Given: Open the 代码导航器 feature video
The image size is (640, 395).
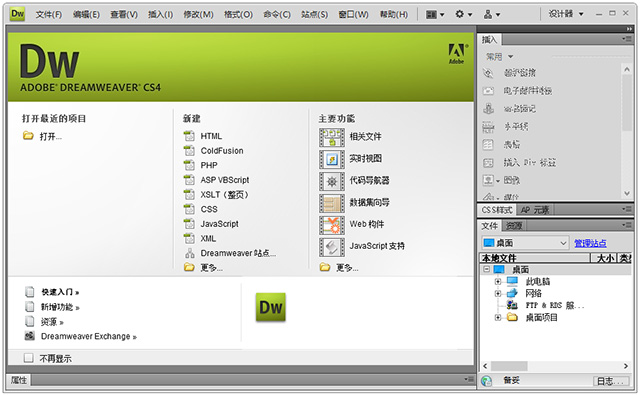Looking at the screenshot, I should coord(369,180).
